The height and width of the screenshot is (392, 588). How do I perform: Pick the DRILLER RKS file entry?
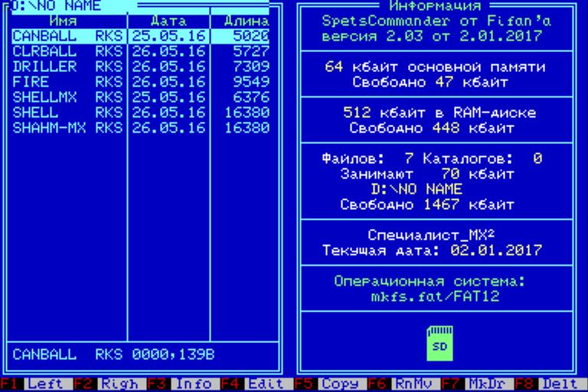(69, 67)
